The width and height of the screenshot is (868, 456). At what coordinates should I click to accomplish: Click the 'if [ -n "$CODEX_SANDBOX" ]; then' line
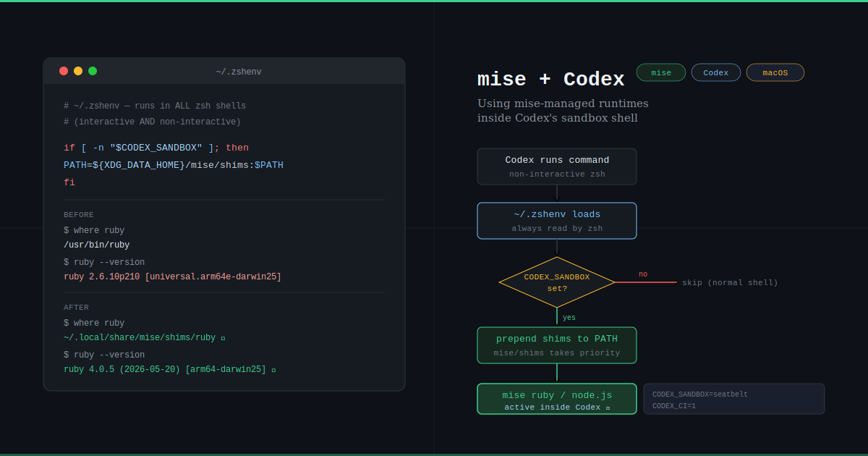coord(156,148)
